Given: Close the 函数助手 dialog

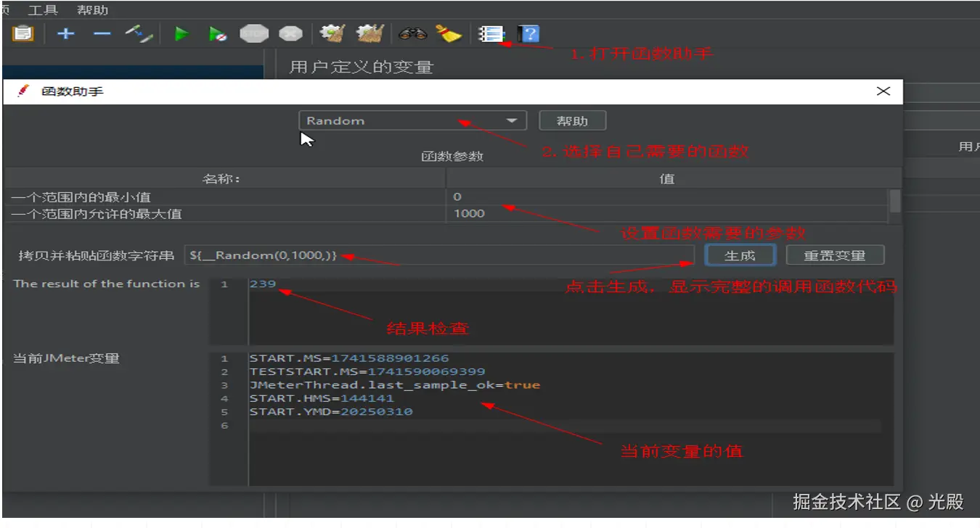Looking at the screenshot, I should coord(883,91).
